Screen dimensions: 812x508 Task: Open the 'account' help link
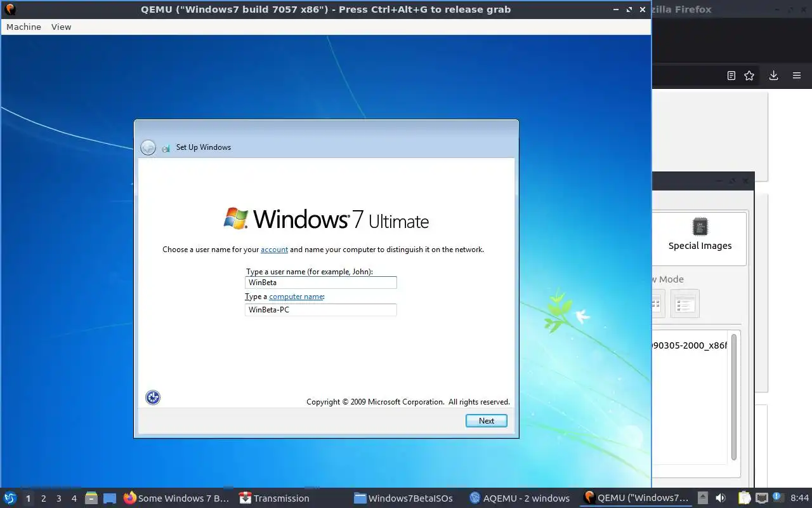click(x=274, y=250)
